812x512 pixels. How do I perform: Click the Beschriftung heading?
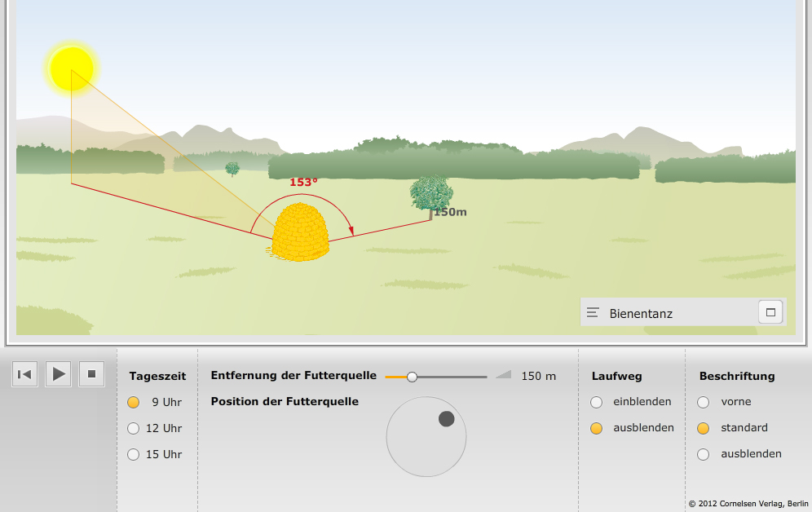[737, 377]
